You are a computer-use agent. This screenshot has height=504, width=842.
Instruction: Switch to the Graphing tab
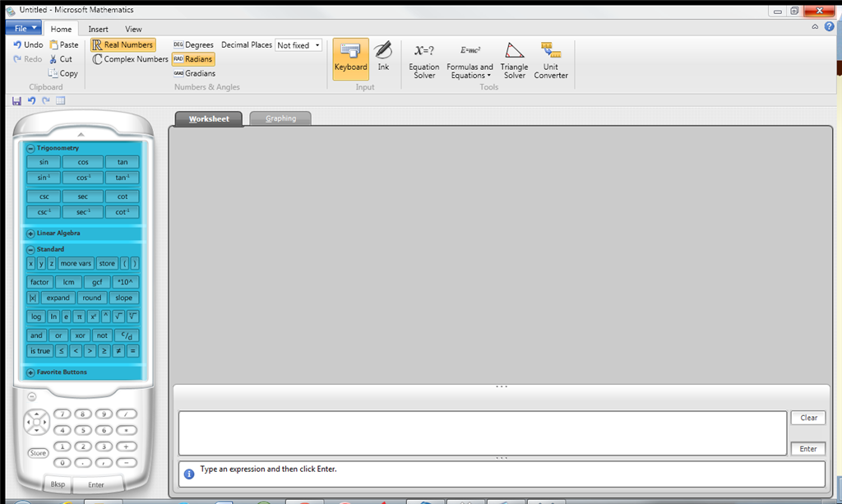tap(280, 118)
